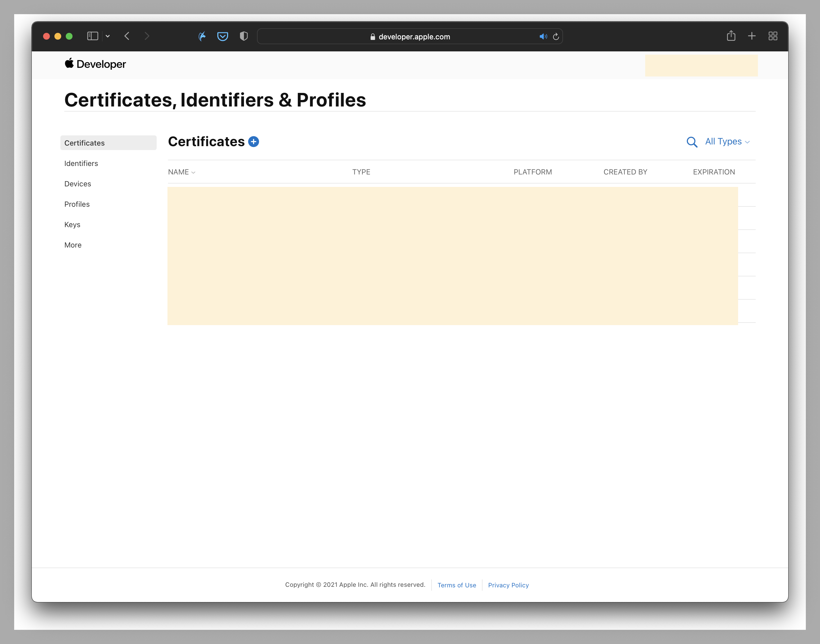Viewport: 820px width, 644px height.
Task: Show tab overview grid icon
Action: click(773, 36)
